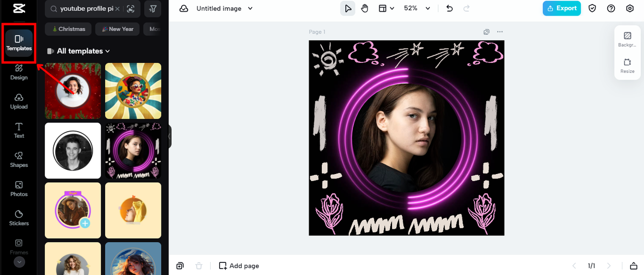Screen dimensions: 644x275
Task: Activate the Select pointer tool
Action: 347,9
